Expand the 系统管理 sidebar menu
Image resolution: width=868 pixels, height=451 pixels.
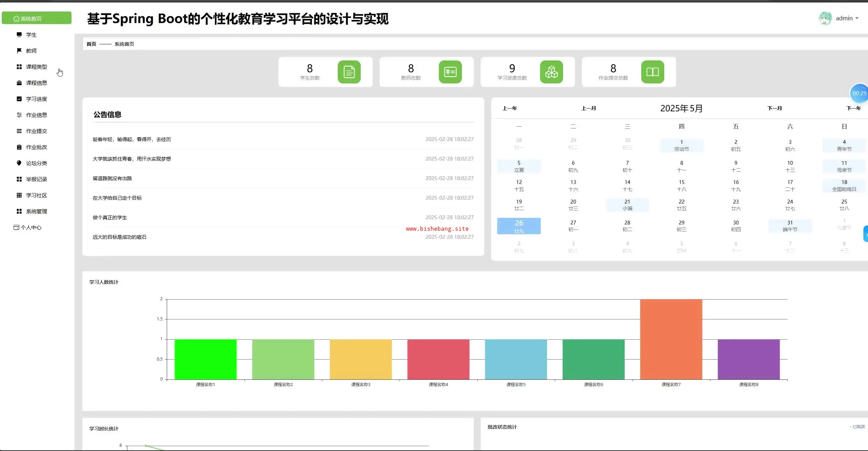pos(36,211)
